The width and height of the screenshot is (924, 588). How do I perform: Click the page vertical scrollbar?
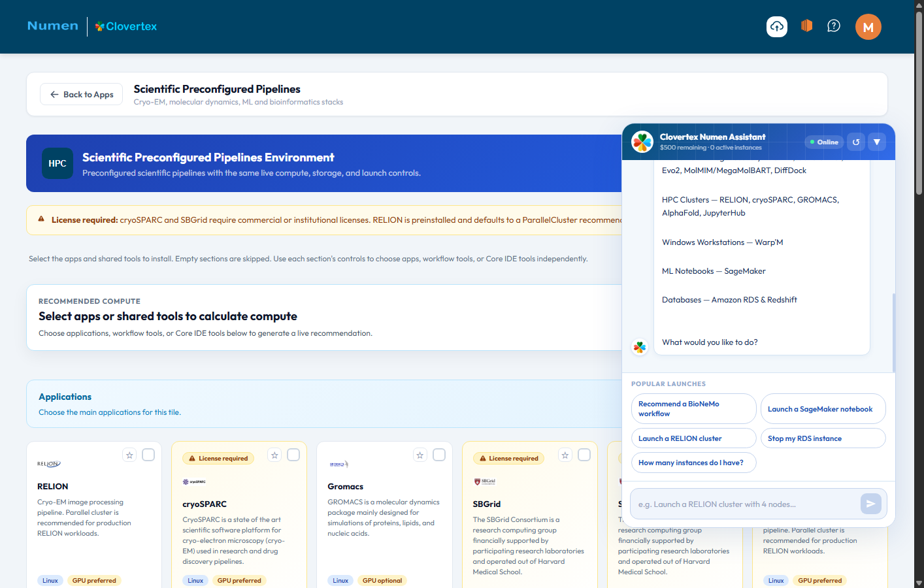click(x=919, y=105)
